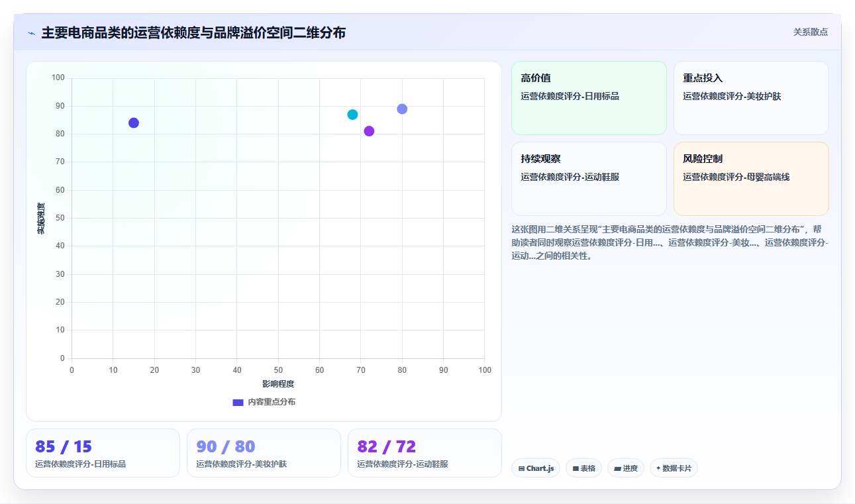Open the 风险控制 quadrant card
The width and height of the screenshot is (855, 504).
[751, 179]
